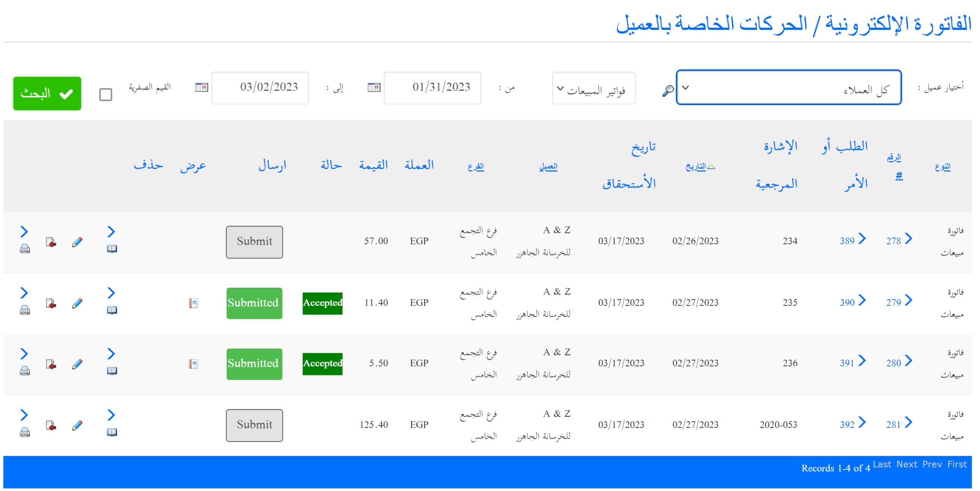Open the عرض notes icon for invoice 280
This screenshot has width=980, height=491.
[x=194, y=364]
